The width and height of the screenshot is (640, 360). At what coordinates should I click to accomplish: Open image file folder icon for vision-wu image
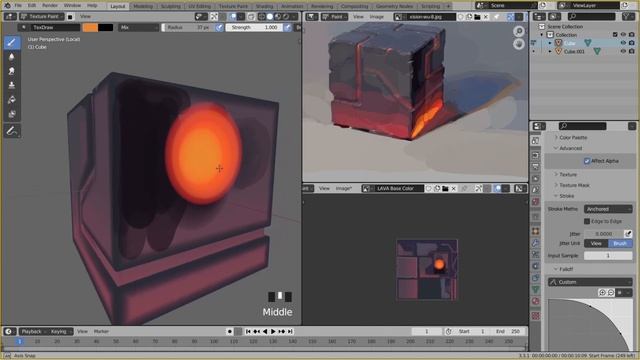click(477, 17)
